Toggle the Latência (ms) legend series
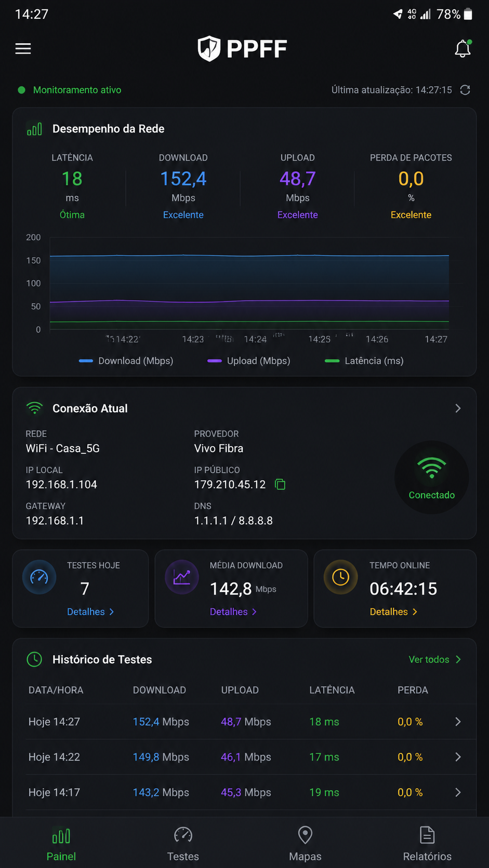Image resolution: width=489 pixels, height=868 pixels. (x=364, y=361)
